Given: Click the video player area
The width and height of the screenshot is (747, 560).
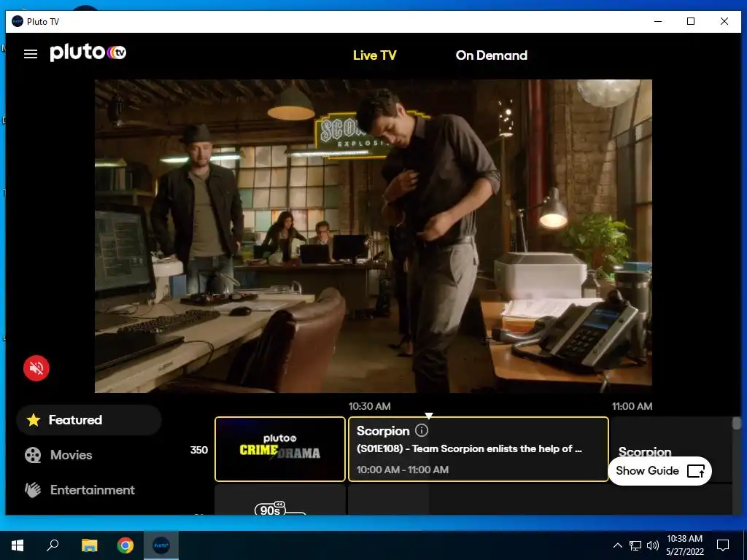Looking at the screenshot, I should click(x=373, y=236).
